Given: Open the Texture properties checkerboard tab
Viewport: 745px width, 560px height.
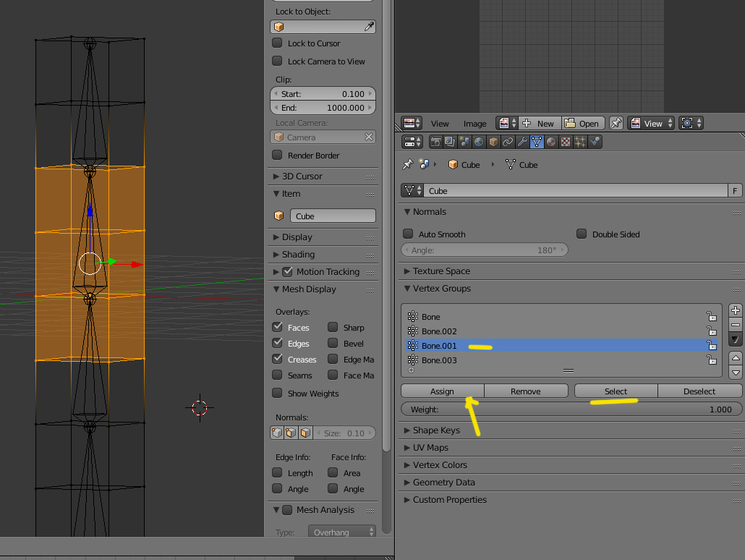Looking at the screenshot, I should (x=566, y=142).
